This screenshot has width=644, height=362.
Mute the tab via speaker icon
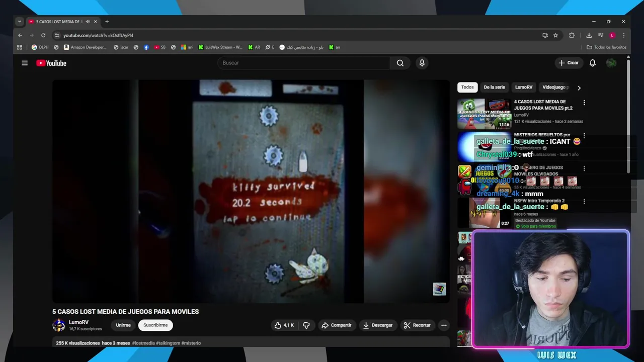pos(88,22)
